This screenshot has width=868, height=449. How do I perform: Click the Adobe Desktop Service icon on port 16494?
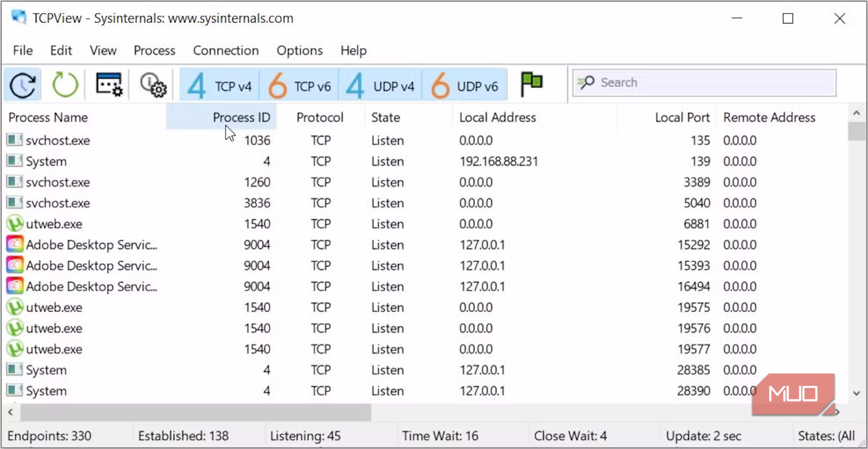coord(15,286)
